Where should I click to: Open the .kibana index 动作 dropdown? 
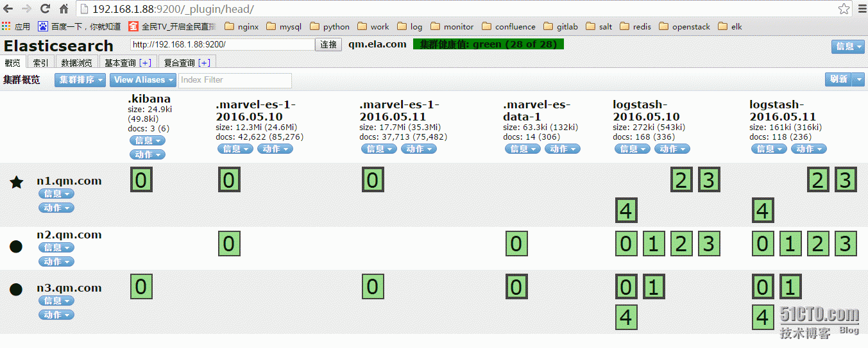148,154
